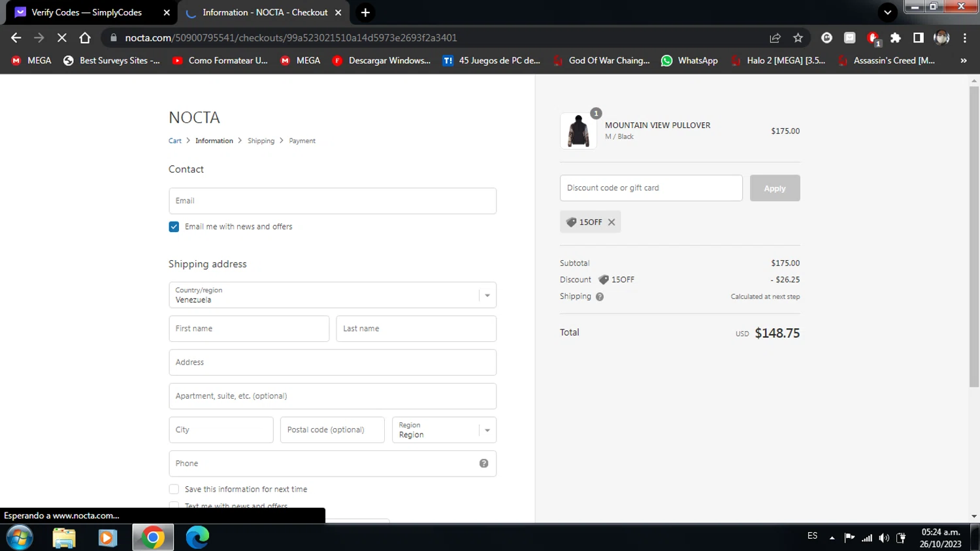Viewport: 980px width, 551px height.
Task: Open Microsoft Edge from taskbar
Action: coord(197,537)
